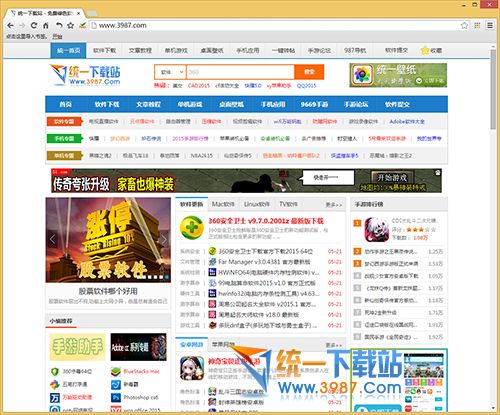Open the browser hamburger menu
Viewport: 500px width, 415px height.
pos(490,25)
